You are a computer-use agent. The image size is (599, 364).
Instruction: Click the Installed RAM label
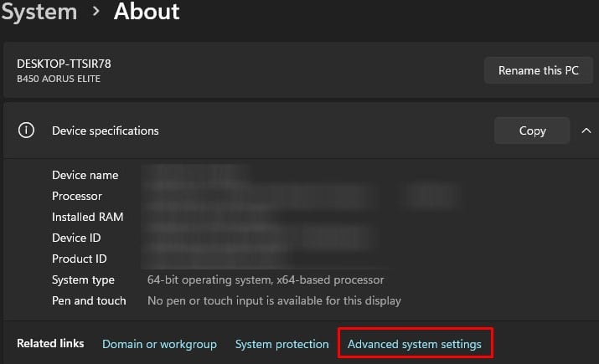(x=87, y=217)
